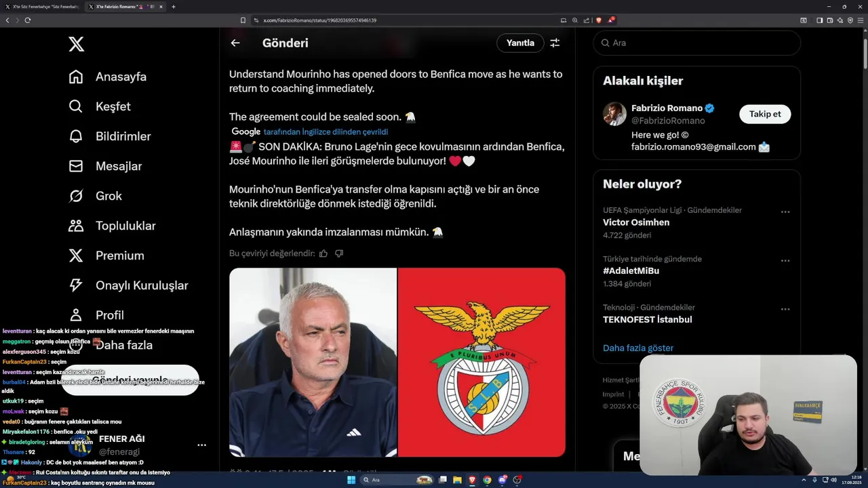Image resolution: width=868 pixels, height=488 pixels.
Task: Click the Anasayfa house icon
Action: coord(76,77)
